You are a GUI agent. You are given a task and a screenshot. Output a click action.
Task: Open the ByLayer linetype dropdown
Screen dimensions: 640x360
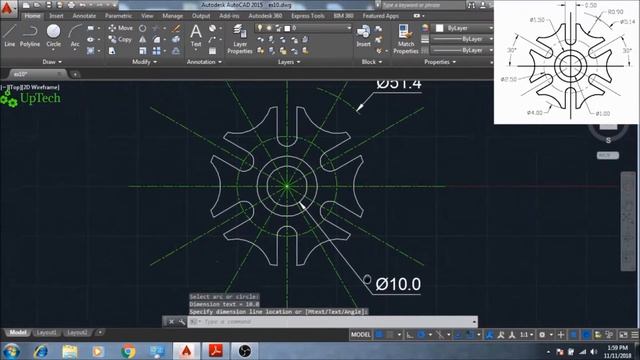click(x=462, y=50)
